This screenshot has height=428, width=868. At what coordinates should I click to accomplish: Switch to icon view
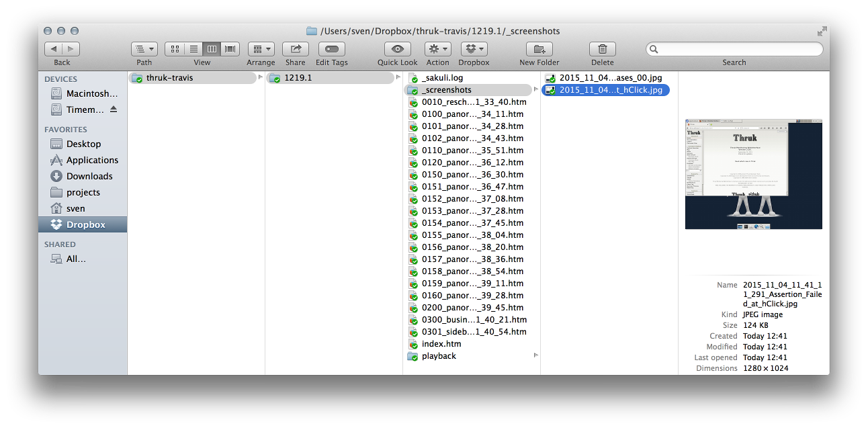point(174,48)
